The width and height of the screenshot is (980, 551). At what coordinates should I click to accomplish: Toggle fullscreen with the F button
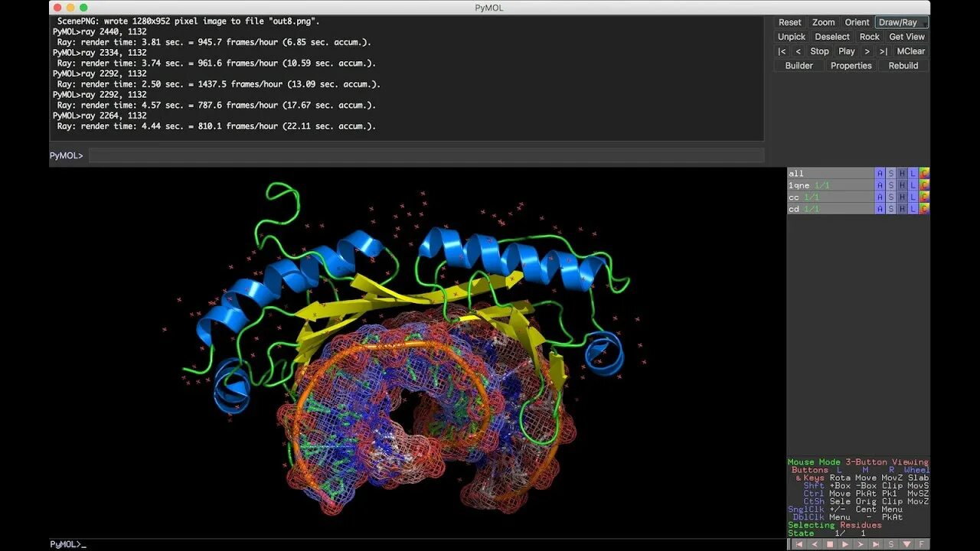coord(922,544)
